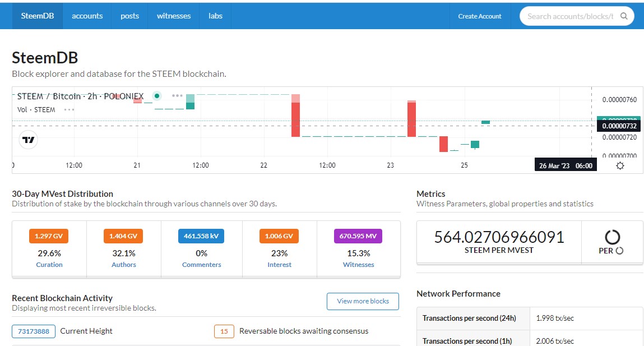This screenshot has width=644, height=346.
Task: Click the 0.00000732 current price label
Action: click(619, 126)
